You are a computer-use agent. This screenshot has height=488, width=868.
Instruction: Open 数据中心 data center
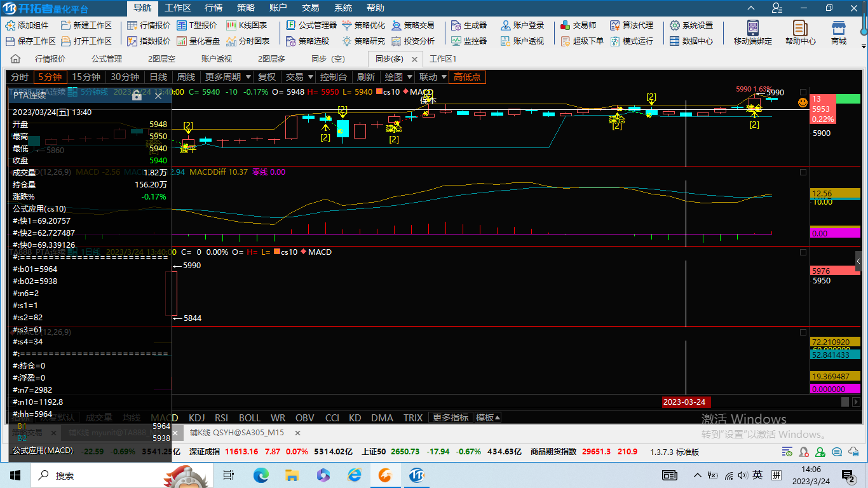tap(691, 41)
